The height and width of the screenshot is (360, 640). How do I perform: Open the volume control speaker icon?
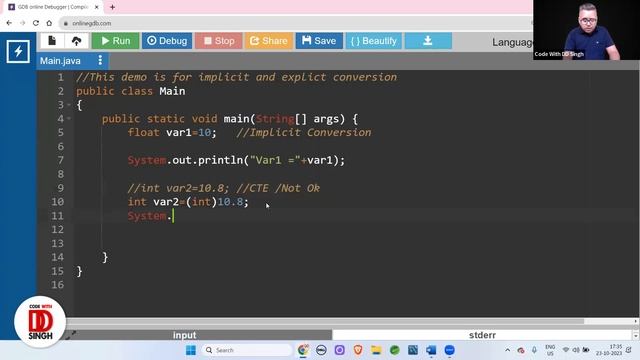[576, 350]
